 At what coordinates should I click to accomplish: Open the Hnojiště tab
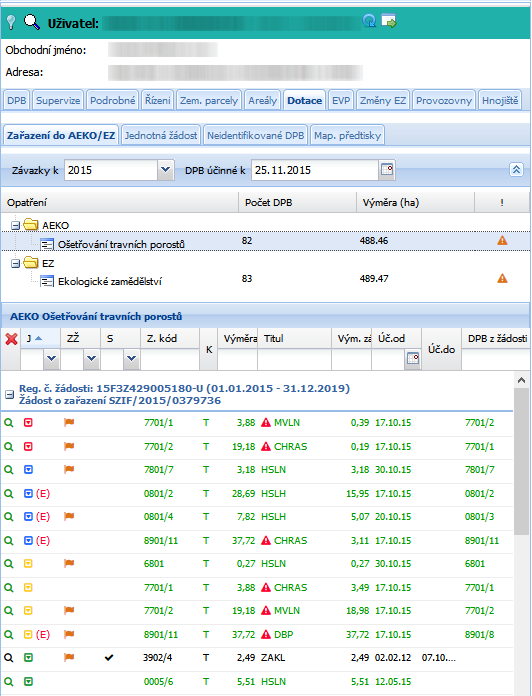500,100
